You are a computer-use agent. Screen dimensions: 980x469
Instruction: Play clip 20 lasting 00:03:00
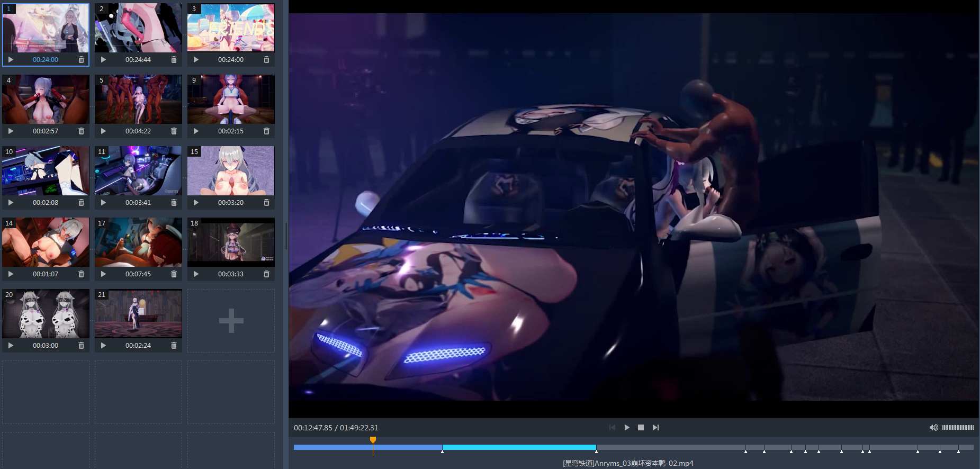click(x=11, y=346)
